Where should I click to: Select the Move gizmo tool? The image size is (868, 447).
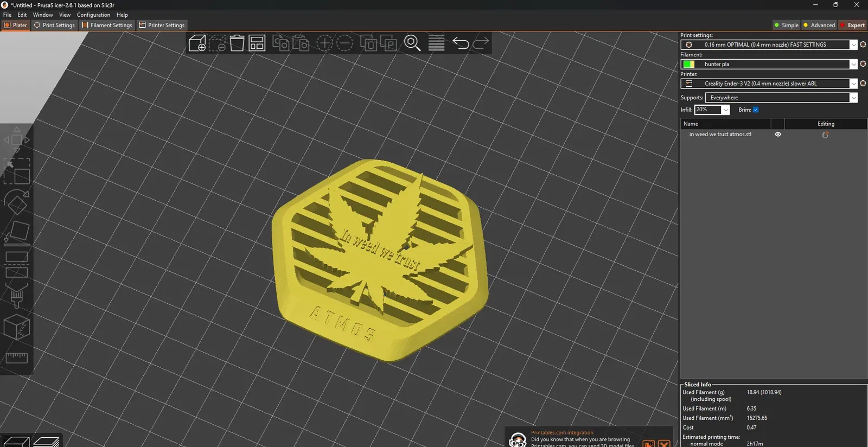coord(16,140)
